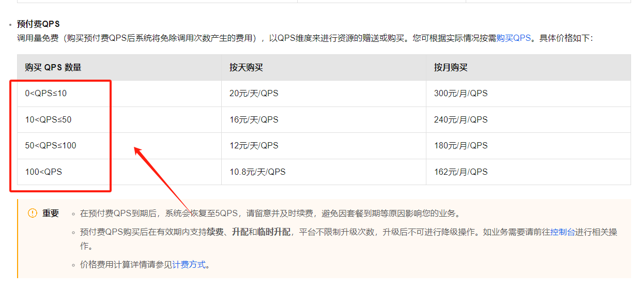Click the 10<QPS≤50 table cell

click(x=119, y=119)
